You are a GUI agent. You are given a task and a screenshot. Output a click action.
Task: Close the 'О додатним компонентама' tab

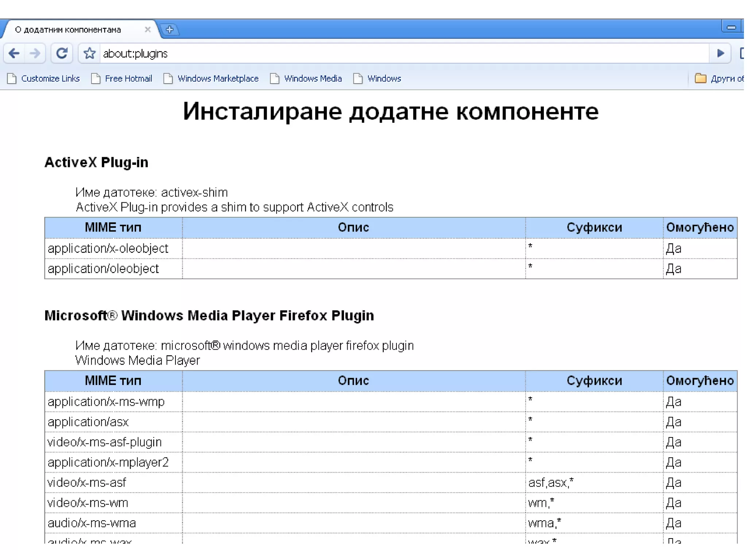(x=147, y=30)
